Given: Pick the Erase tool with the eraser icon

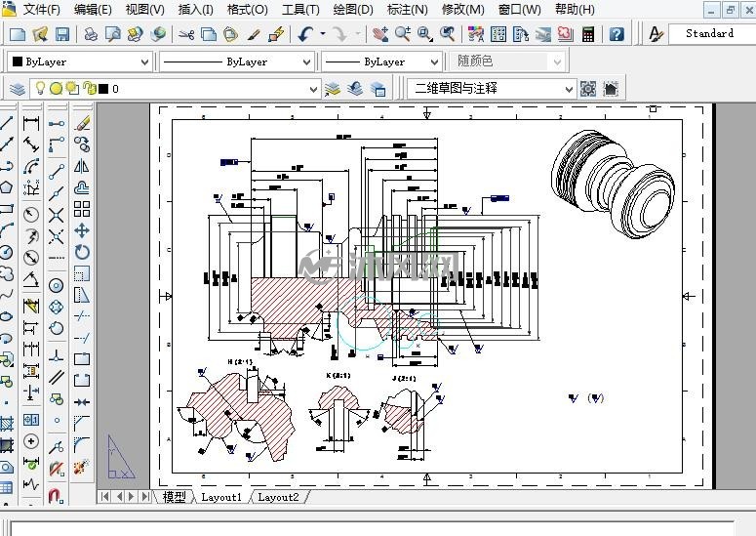Looking at the screenshot, I should 82,123.
